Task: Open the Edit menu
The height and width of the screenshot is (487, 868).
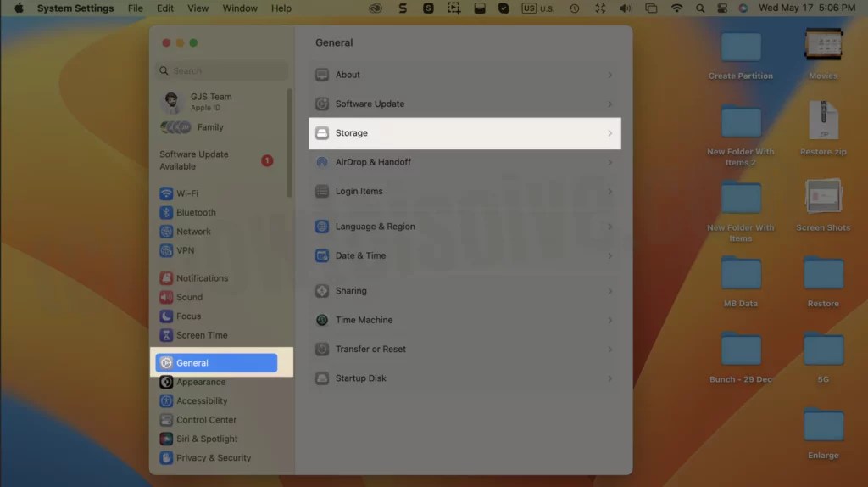Action: (x=165, y=8)
